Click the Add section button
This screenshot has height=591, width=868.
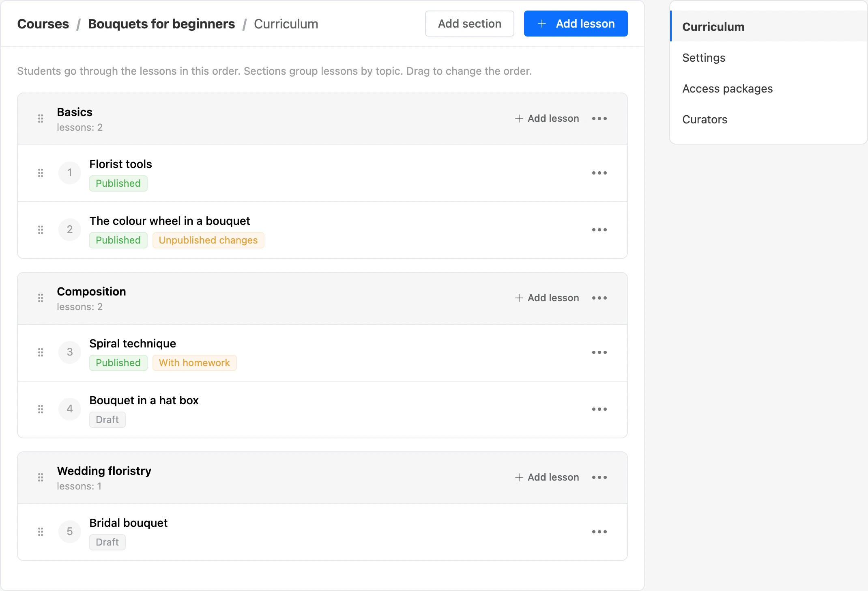click(x=469, y=24)
